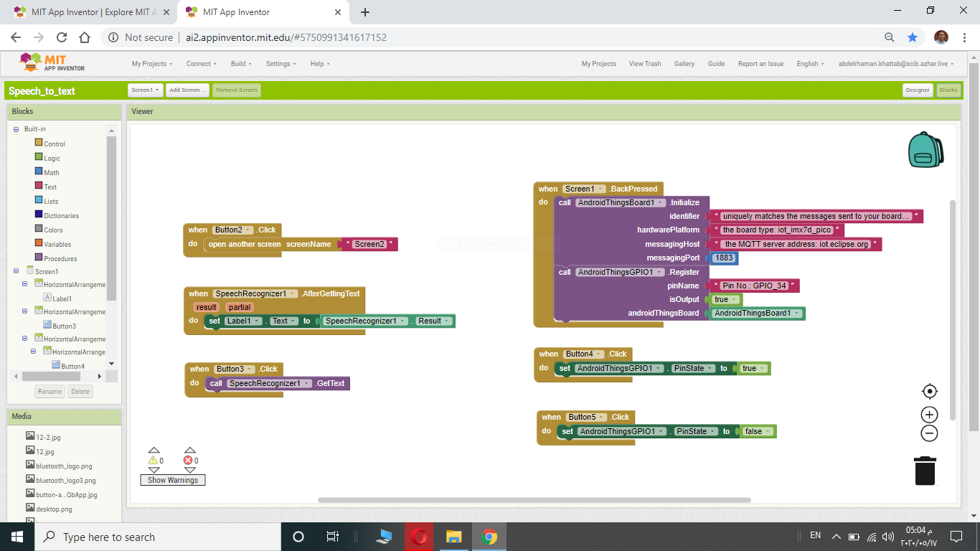This screenshot has height=551, width=980.
Task: Select Button3 in the Blocks tree
Action: coord(64,326)
